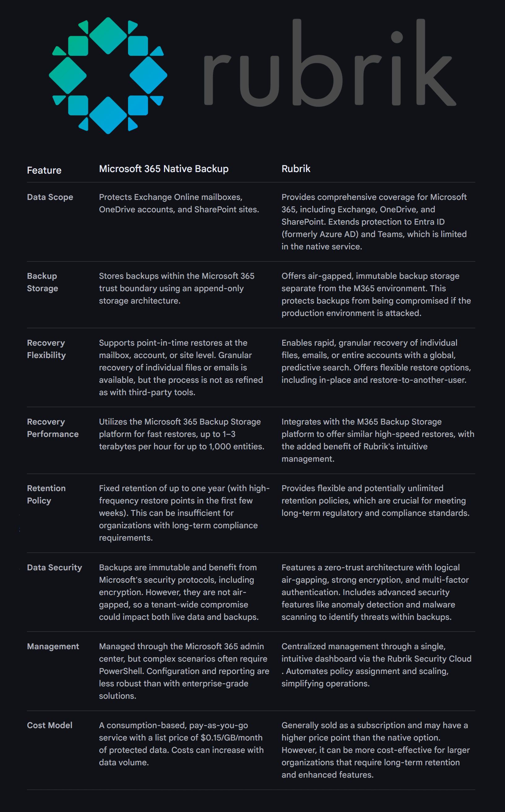Click the Cost Model row label

[50, 725]
